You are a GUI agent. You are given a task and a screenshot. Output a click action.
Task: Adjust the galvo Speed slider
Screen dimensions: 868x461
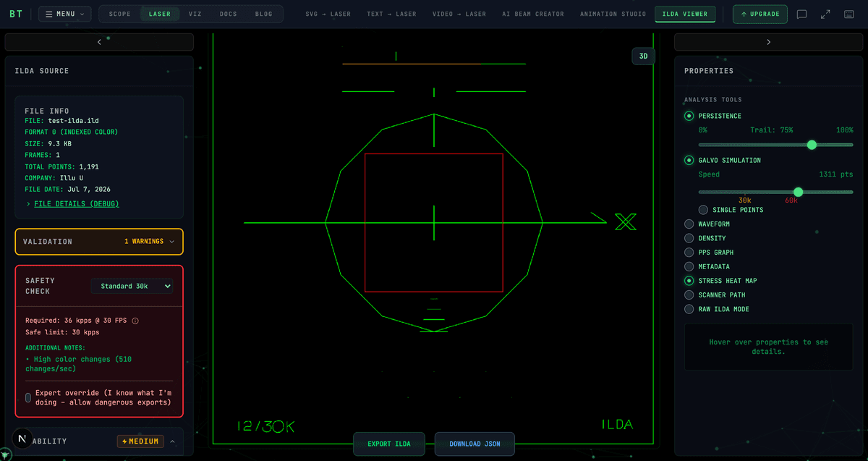coord(776,192)
